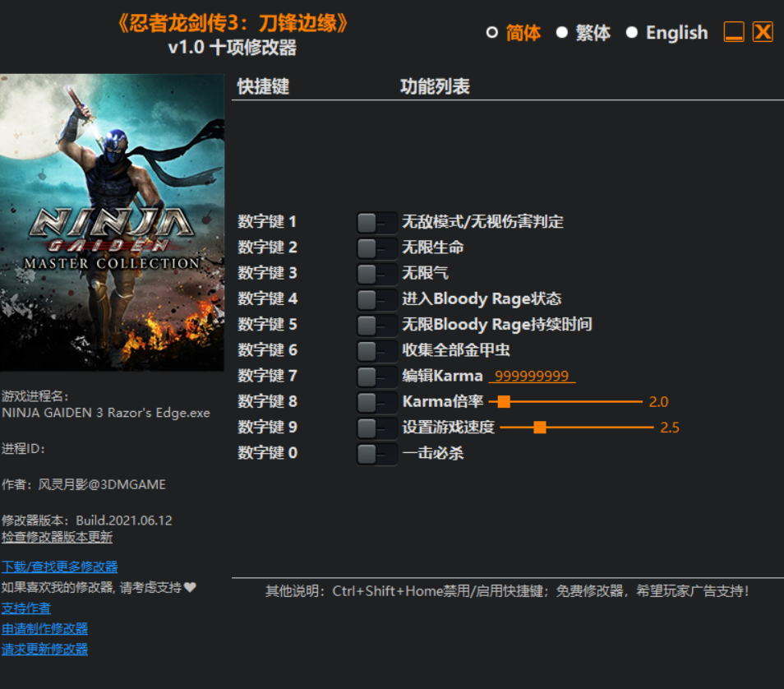Image resolution: width=784 pixels, height=689 pixels.
Task: Click the 数字键 1 hotkey label
Action: coord(267,222)
